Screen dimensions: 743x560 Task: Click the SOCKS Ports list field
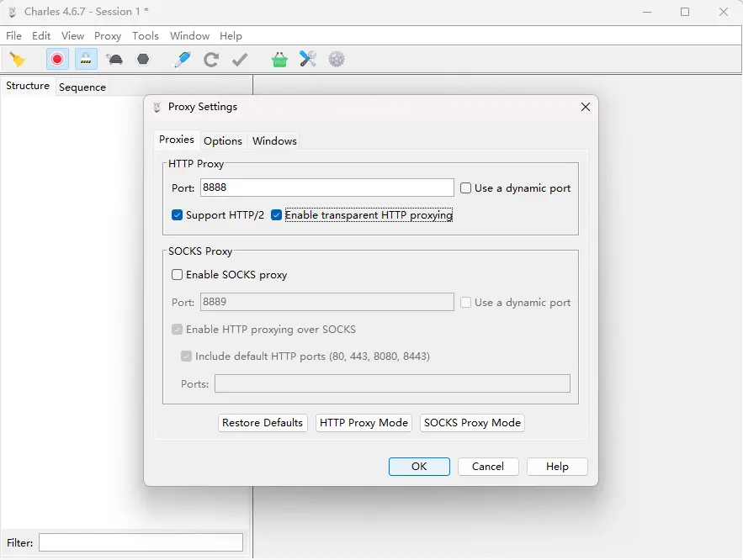coord(392,383)
